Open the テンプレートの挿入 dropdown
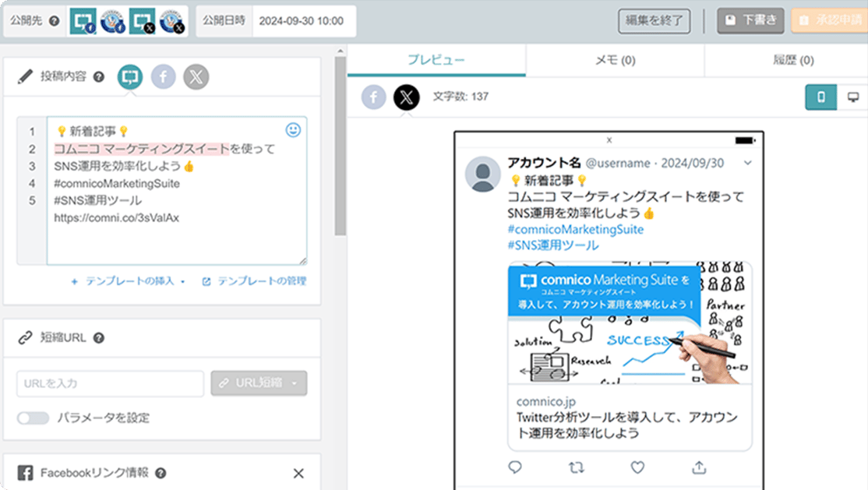The image size is (868, 490). click(128, 281)
